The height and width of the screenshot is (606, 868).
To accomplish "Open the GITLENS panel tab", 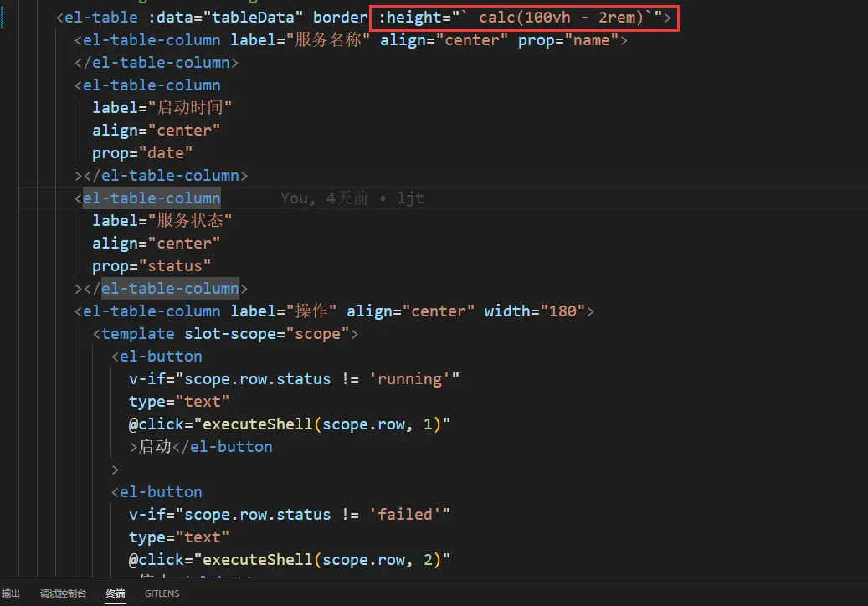I will click(162, 593).
